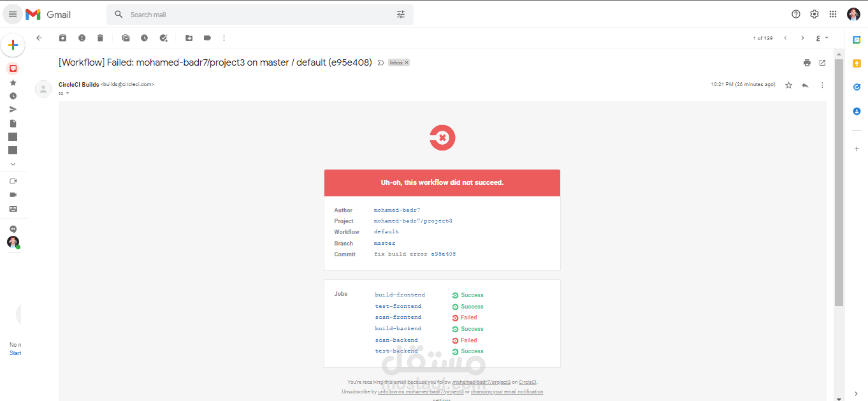
Task: Open the build-backend job
Action: click(x=398, y=328)
